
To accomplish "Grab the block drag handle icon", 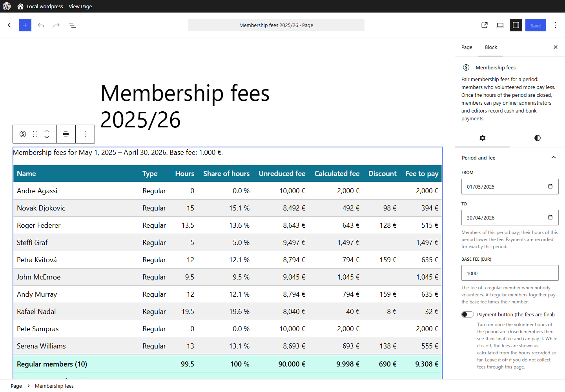I will click(35, 134).
